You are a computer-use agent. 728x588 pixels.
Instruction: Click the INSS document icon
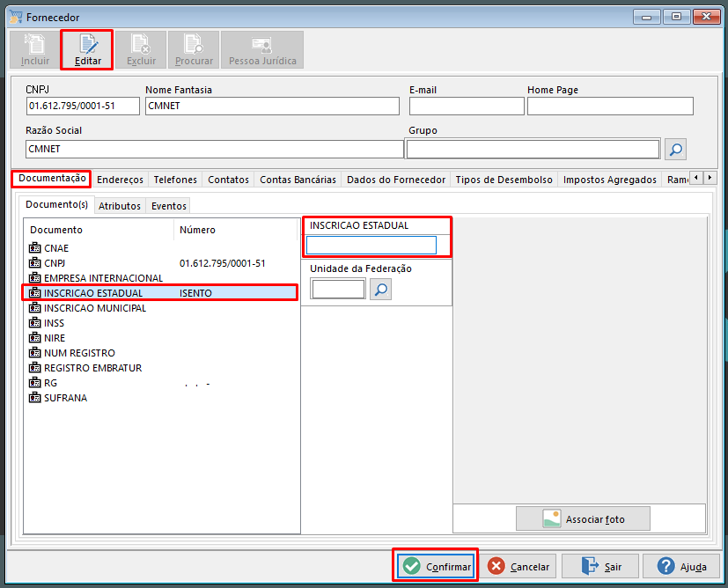[35, 322]
